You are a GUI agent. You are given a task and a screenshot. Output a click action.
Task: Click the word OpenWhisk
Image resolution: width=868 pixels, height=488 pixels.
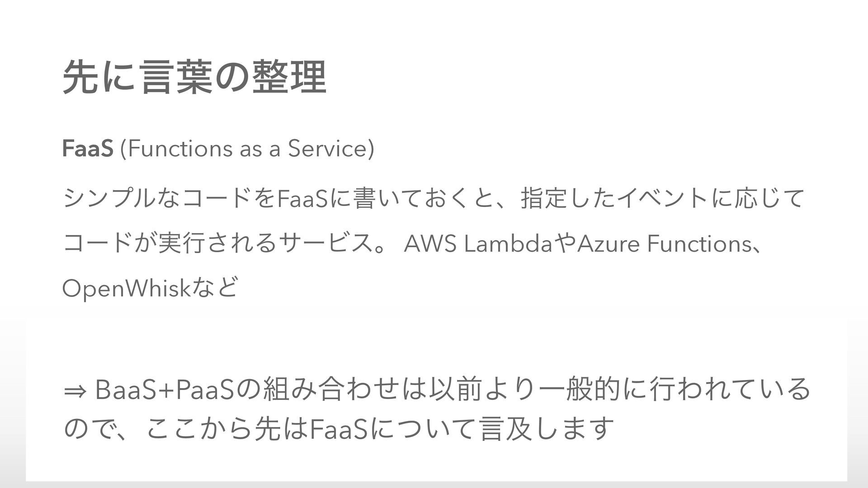[x=125, y=289]
